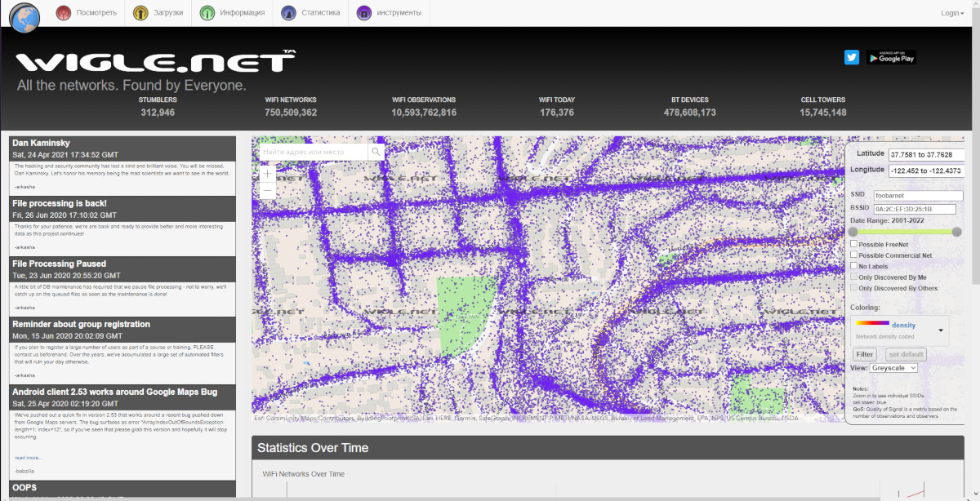
Task: Check Only Discovered By Others
Action: (x=853, y=288)
